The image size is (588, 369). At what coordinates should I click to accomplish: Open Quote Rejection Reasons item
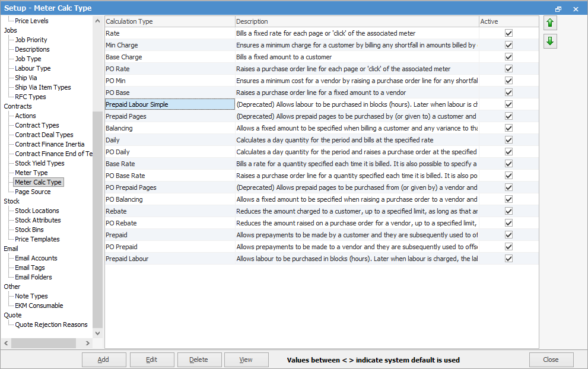[x=51, y=325]
